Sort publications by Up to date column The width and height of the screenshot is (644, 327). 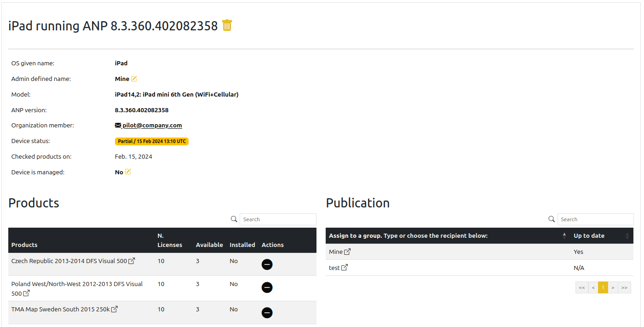click(x=602, y=235)
